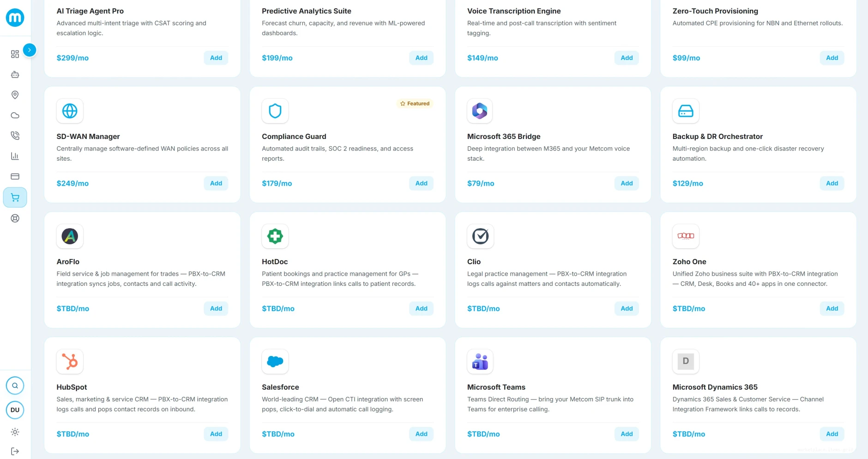Click the Metcom logo icon
868x459 pixels.
click(x=15, y=18)
